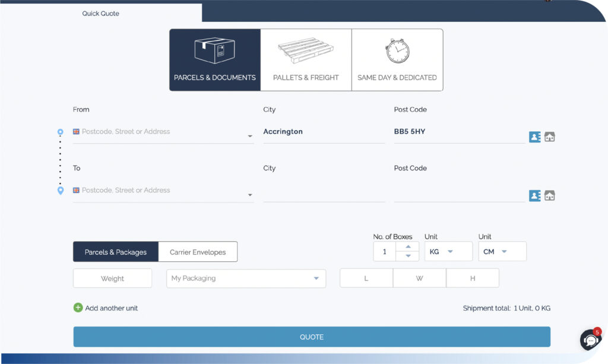Open the address book for the From address
This screenshot has width=608, height=364.
pos(534,136)
